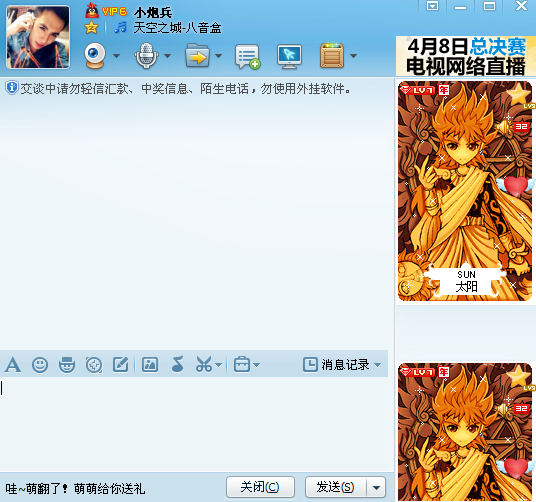Open the video call options arrow
This screenshot has width=536, height=502.
(117, 56)
